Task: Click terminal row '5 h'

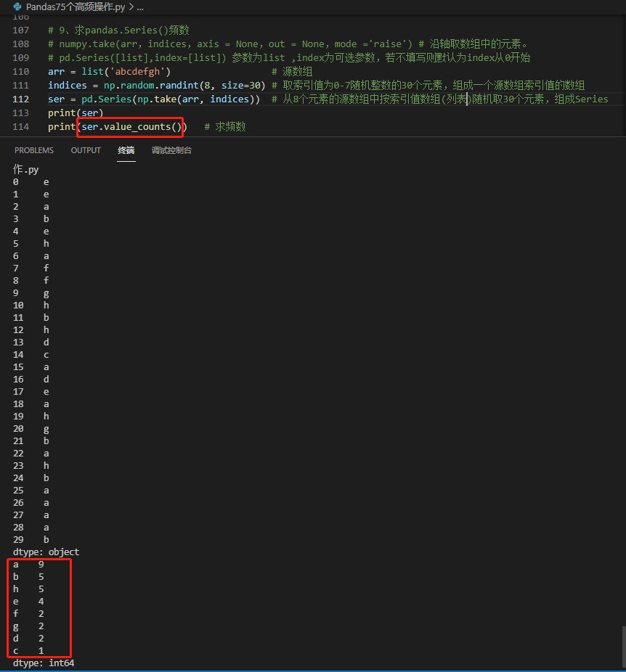Action: point(31,244)
